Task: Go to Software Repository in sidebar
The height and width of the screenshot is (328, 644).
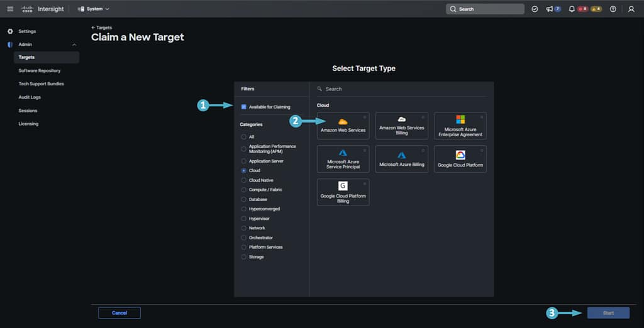Action: 39,70
